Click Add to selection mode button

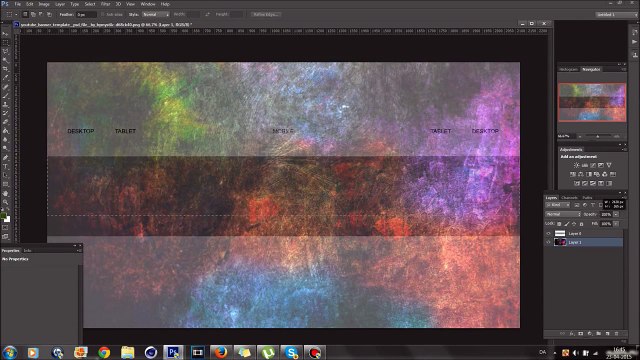tap(33, 14)
